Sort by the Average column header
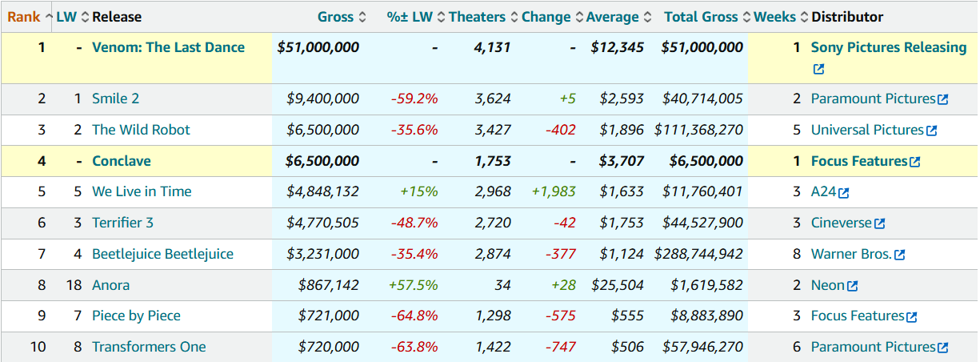The image size is (980, 362). (x=612, y=17)
